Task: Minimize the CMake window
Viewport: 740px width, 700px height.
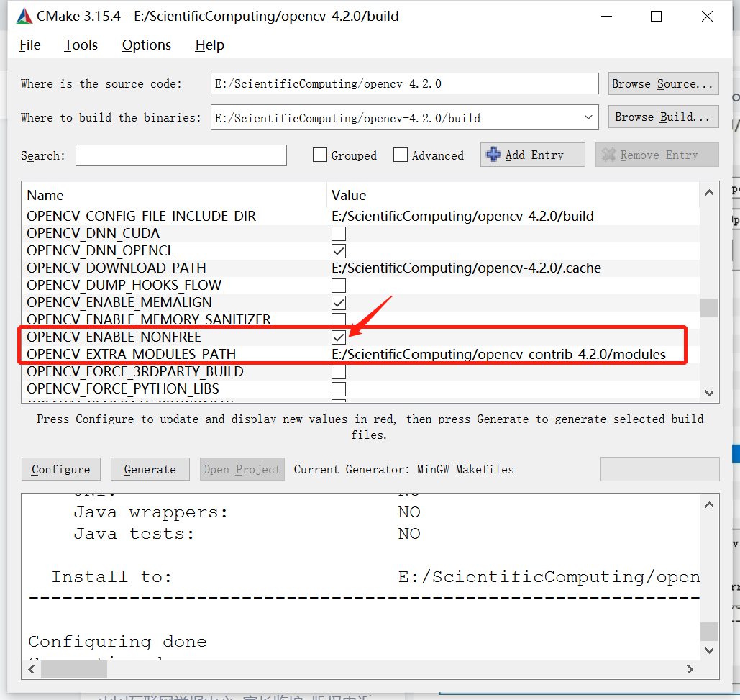Action: tap(606, 16)
